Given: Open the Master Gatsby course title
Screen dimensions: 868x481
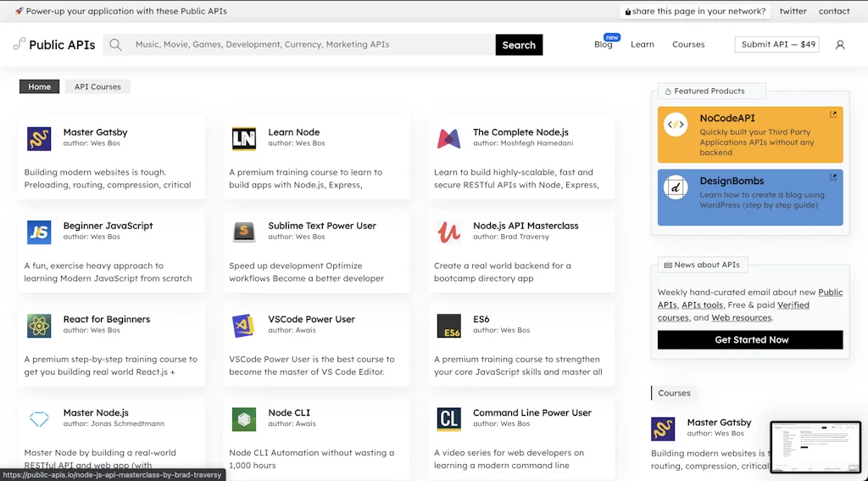Looking at the screenshot, I should pyautogui.click(x=95, y=131).
